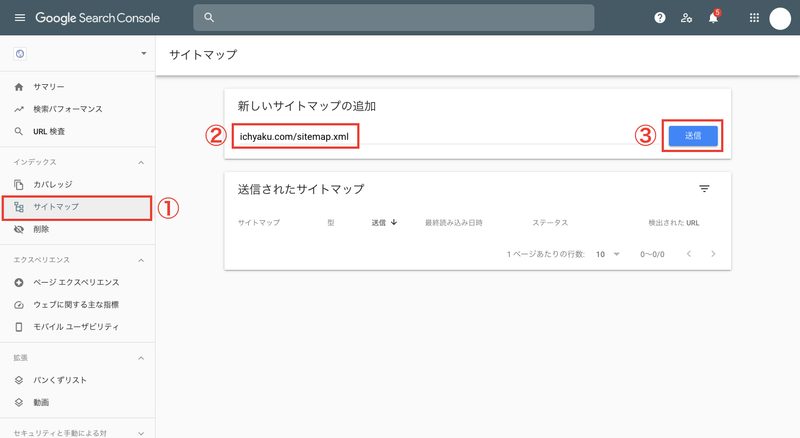Click plus circle icon beside ページ エクスペリエンス
This screenshot has width=800, height=438.
click(x=19, y=282)
